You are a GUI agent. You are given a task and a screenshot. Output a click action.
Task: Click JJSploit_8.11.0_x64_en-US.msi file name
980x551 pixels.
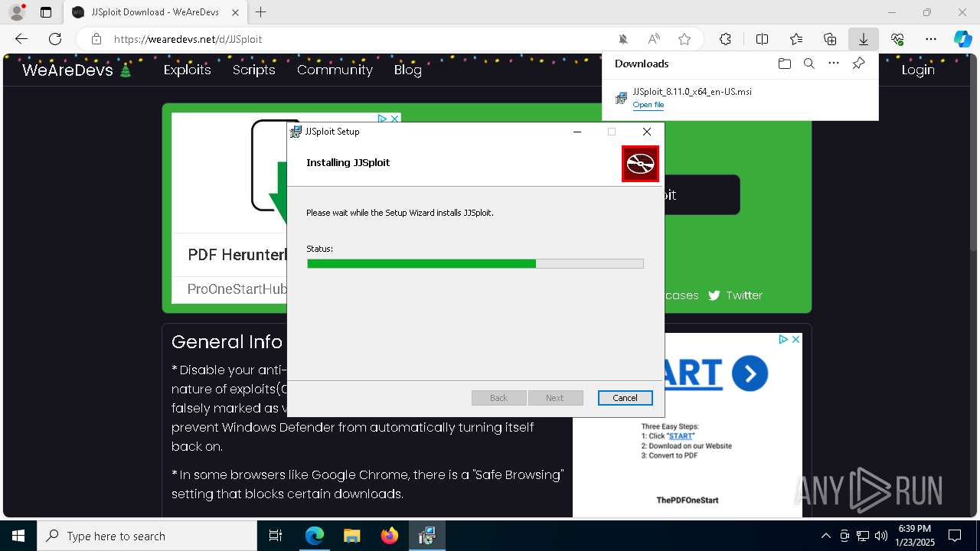(692, 92)
